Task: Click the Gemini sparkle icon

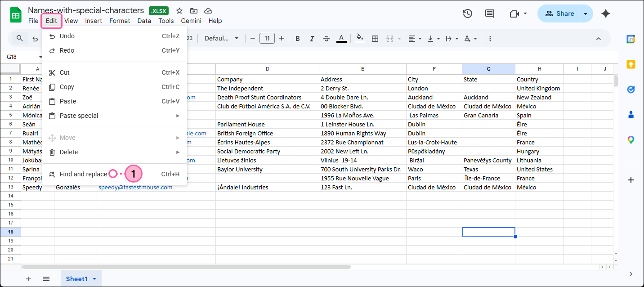Action: tap(606, 13)
